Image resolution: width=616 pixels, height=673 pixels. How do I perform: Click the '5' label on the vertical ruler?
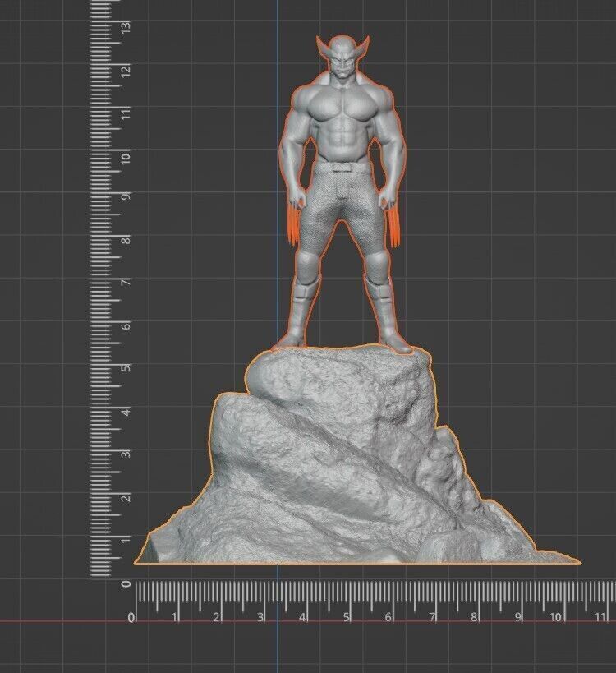126,368
